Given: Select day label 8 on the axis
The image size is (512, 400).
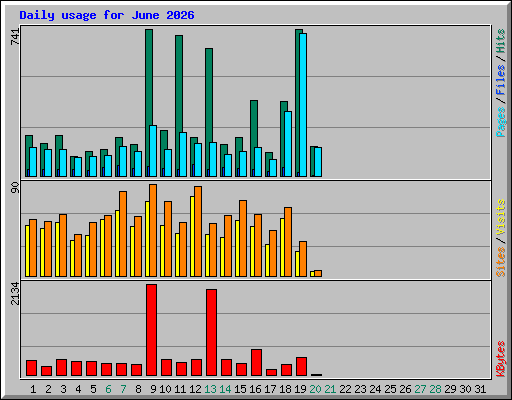Looking at the screenshot, I should (138, 389).
